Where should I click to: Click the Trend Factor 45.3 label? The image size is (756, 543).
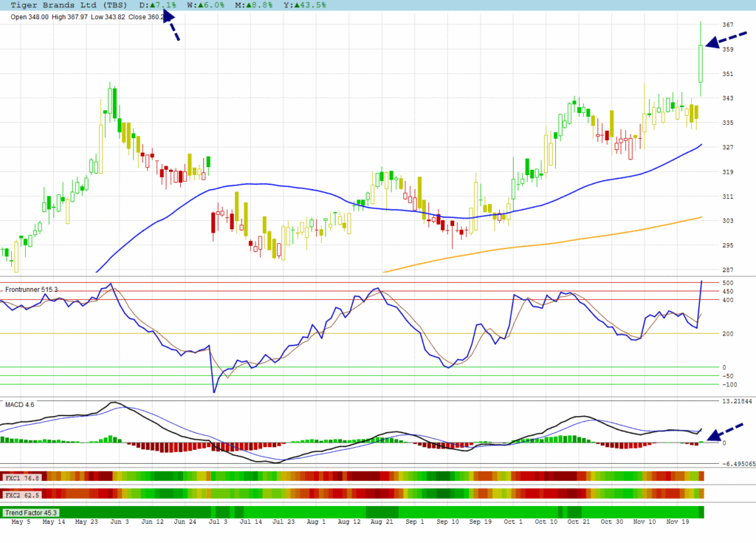pyautogui.click(x=31, y=512)
